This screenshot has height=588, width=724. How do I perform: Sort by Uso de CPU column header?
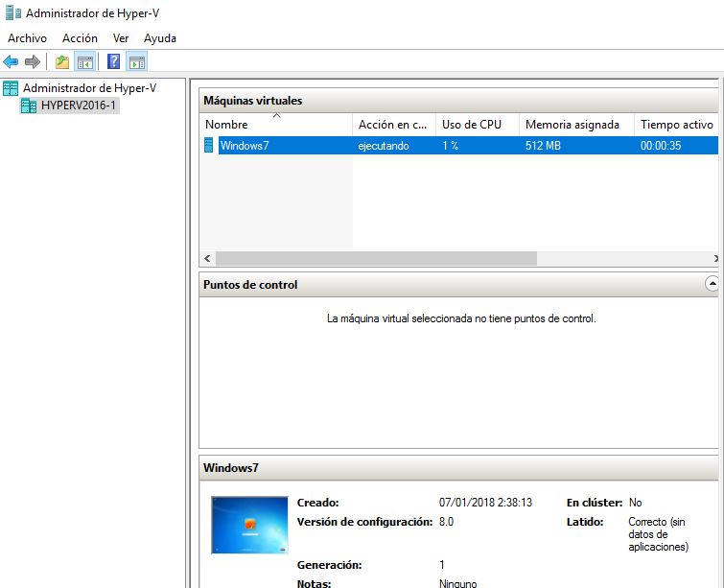click(x=478, y=125)
